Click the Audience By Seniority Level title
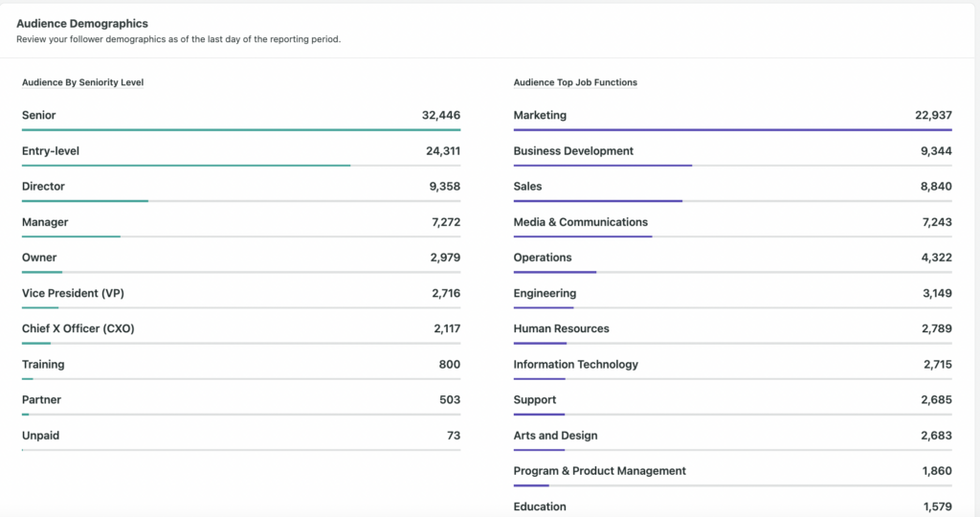Viewport: 980px width, 517px height. click(82, 82)
